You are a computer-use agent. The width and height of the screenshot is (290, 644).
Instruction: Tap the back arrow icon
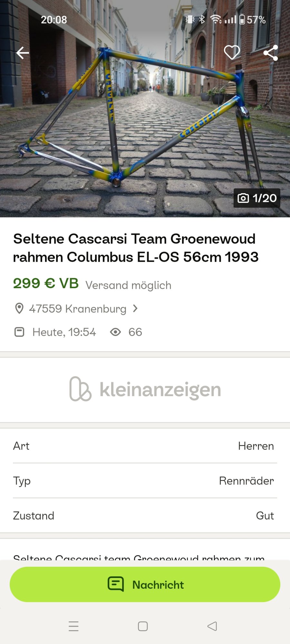(23, 53)
